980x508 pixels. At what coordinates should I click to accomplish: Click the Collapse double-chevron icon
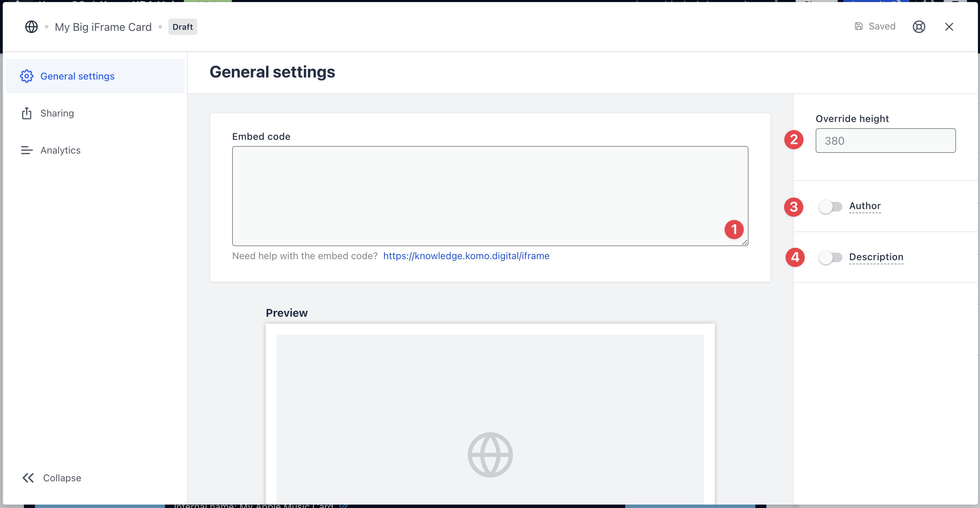click(28, 477)
